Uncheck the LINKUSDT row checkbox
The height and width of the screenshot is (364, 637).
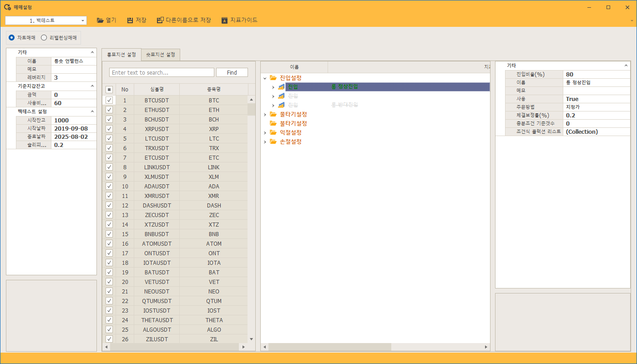(109, 167)
